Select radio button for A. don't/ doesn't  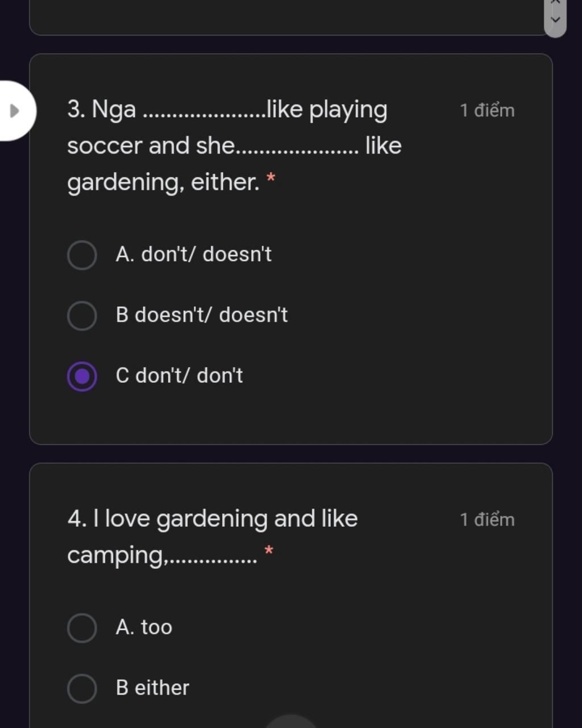(x=82, y=255)
